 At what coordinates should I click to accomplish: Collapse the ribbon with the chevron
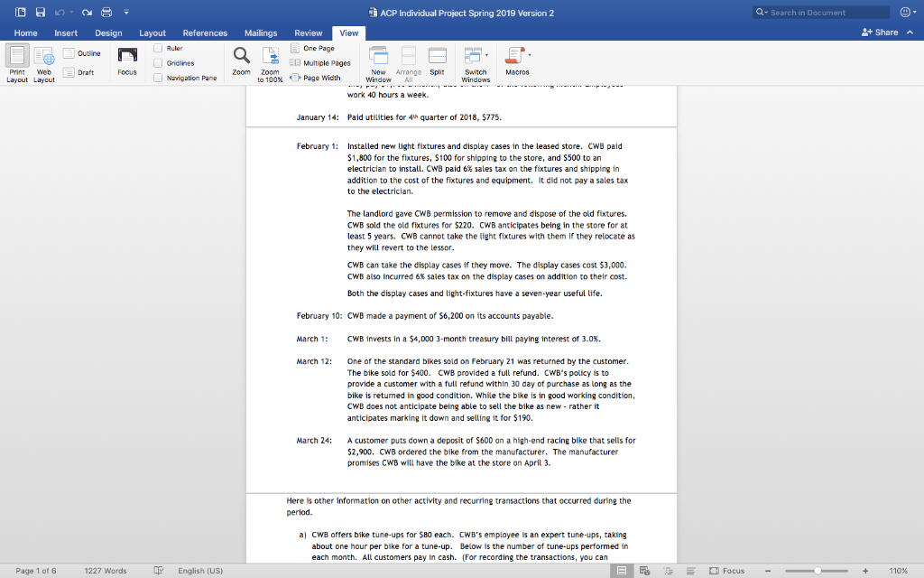[x=912, y=30]
